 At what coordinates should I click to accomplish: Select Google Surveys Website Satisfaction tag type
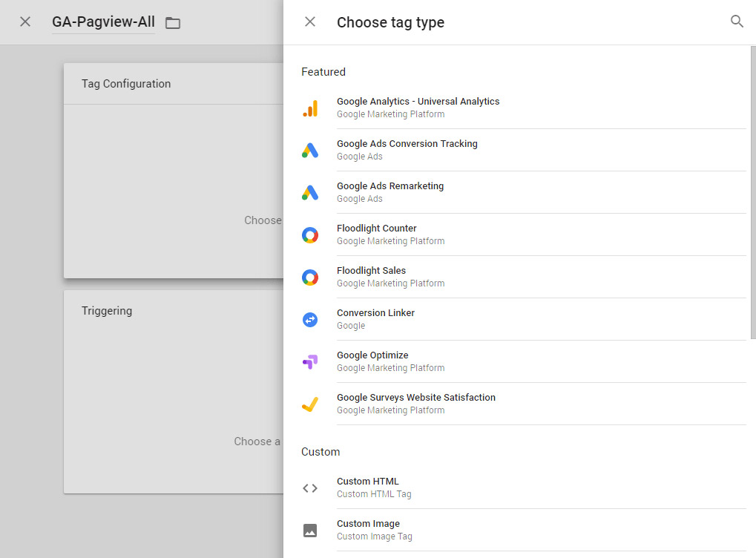point(524,404)
